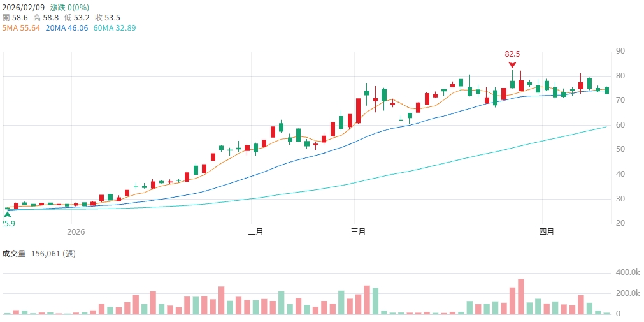Select the 20MA 46.06 legend label

67,28
